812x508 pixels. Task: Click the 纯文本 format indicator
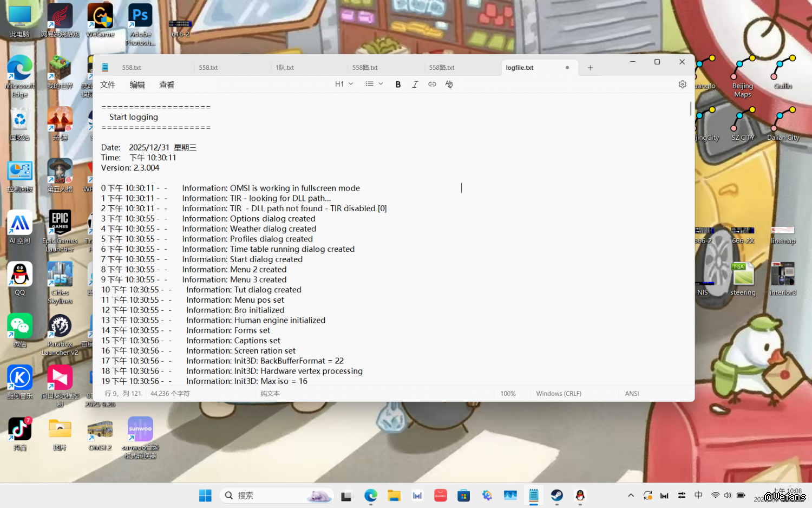click(270, 394)
